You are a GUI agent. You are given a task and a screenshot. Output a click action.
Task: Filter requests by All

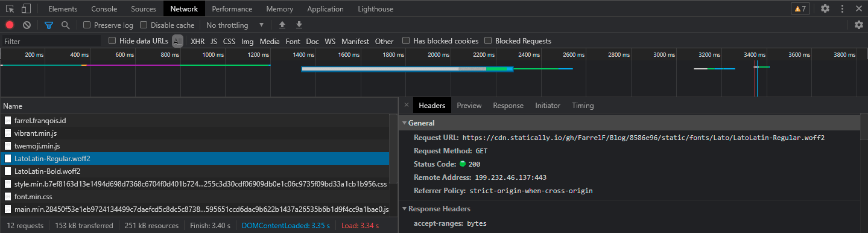tap(177, 41)
